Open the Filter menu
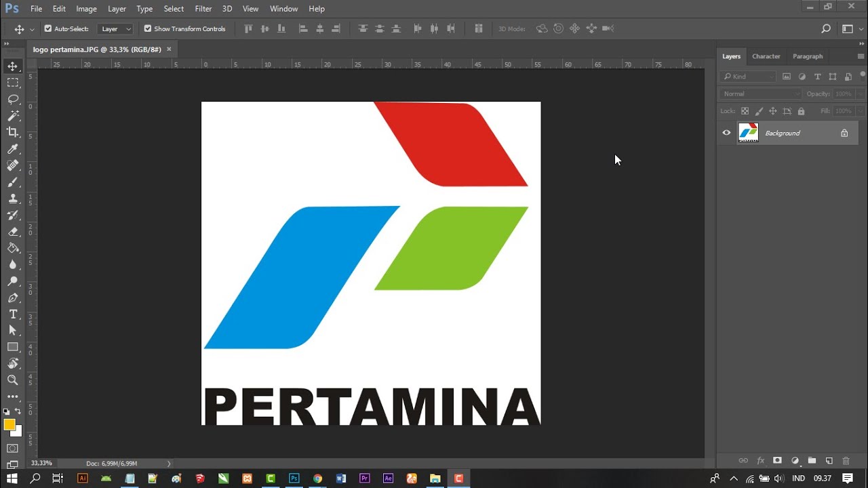This screenshot has height=488, width=868. [203, 9]
